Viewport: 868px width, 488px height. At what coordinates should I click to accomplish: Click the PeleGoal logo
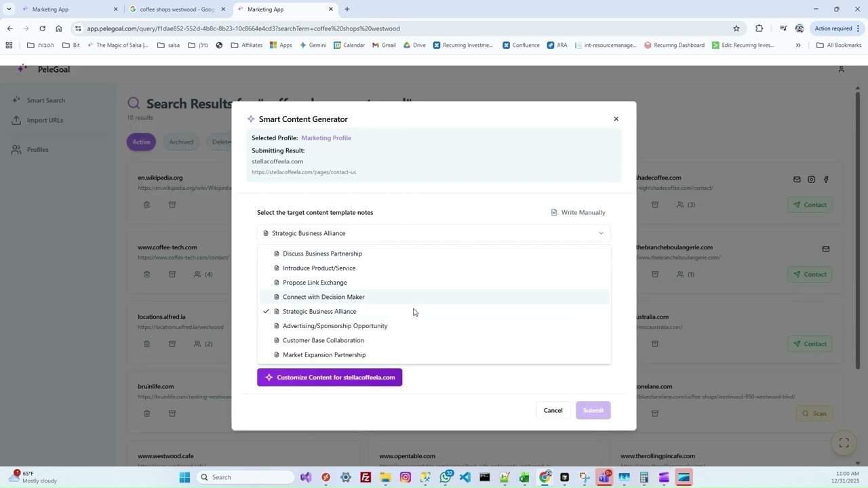pyautogui.click(x=43, y=69)
